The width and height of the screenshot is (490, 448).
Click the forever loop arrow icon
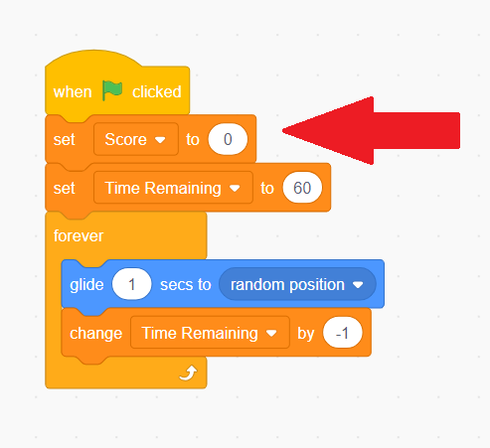point(188,373)
